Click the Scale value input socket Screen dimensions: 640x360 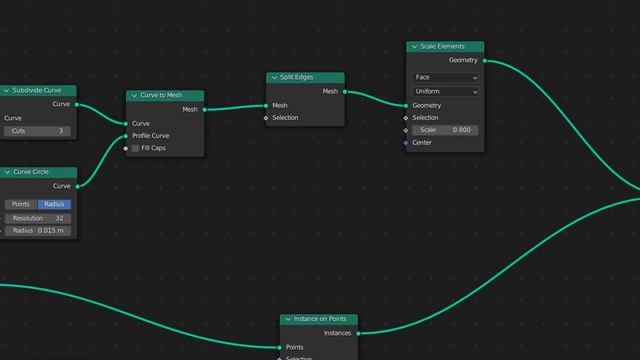pyautogui.click(x=406, y=131)
